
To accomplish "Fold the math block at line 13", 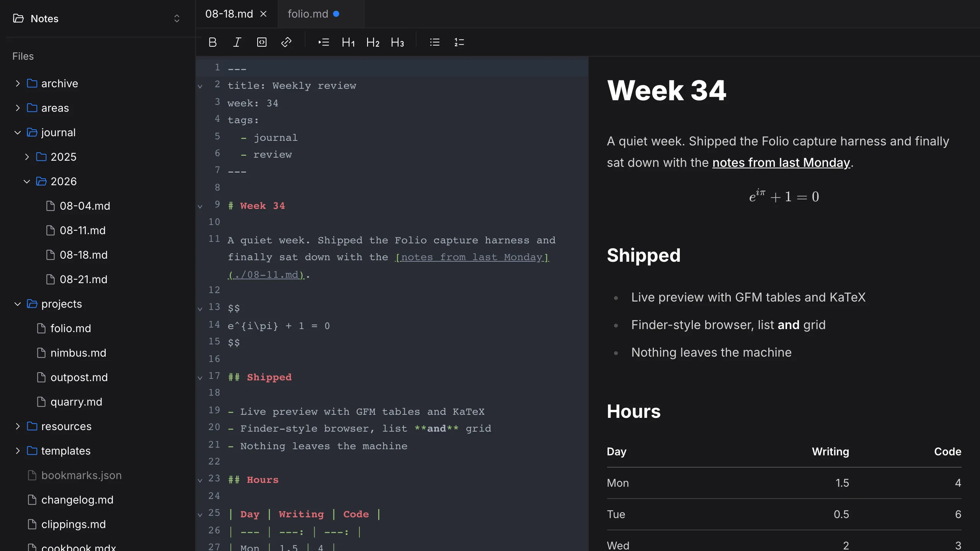I will pyautogui.click(x=200, y=309).
